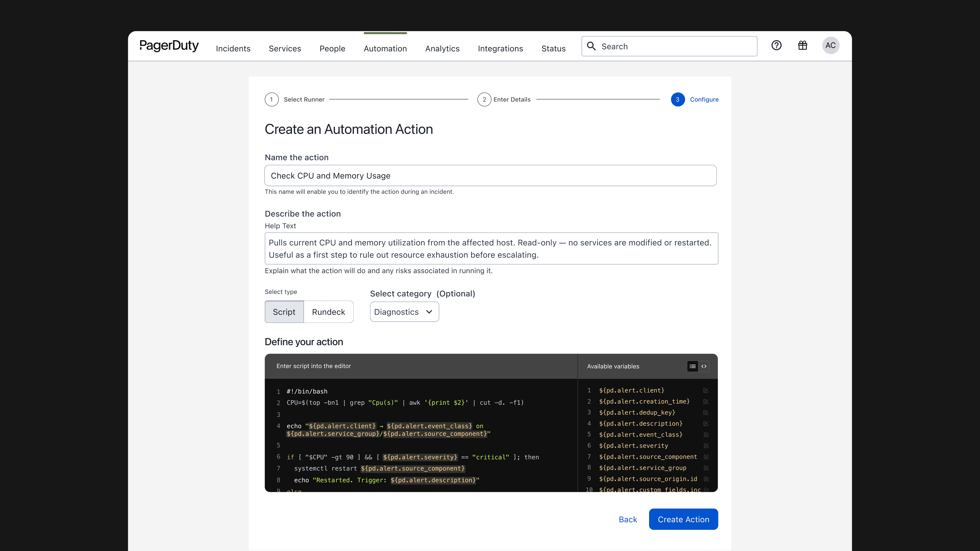Click the Create Action button

click(683, 519)
